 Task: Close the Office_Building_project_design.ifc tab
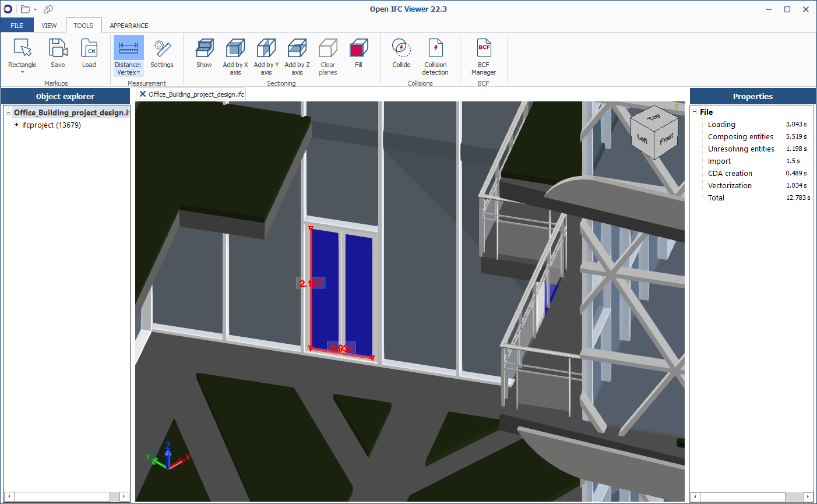(x=143, y=94)
